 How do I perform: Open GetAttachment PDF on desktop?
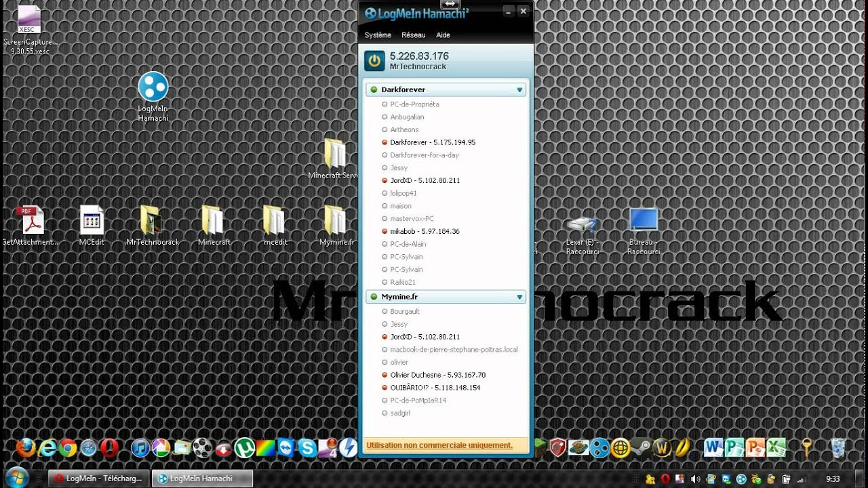[30, 226]
